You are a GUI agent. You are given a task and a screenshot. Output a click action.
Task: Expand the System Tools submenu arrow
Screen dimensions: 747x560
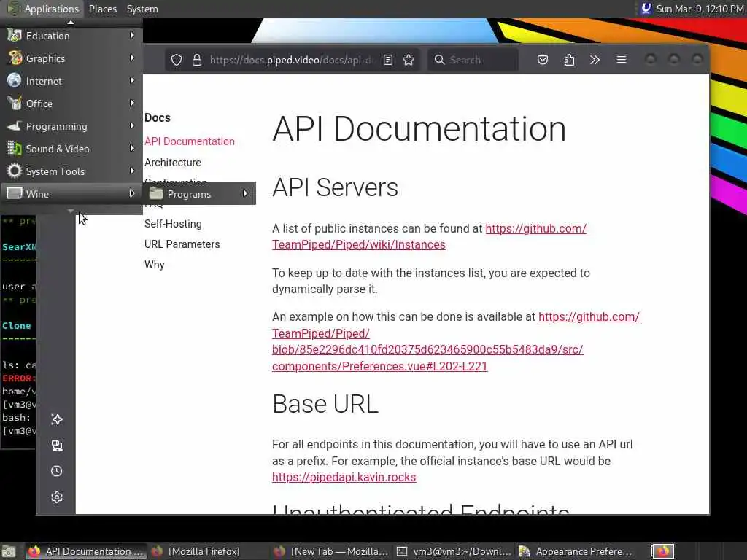[x=132, y=171]
